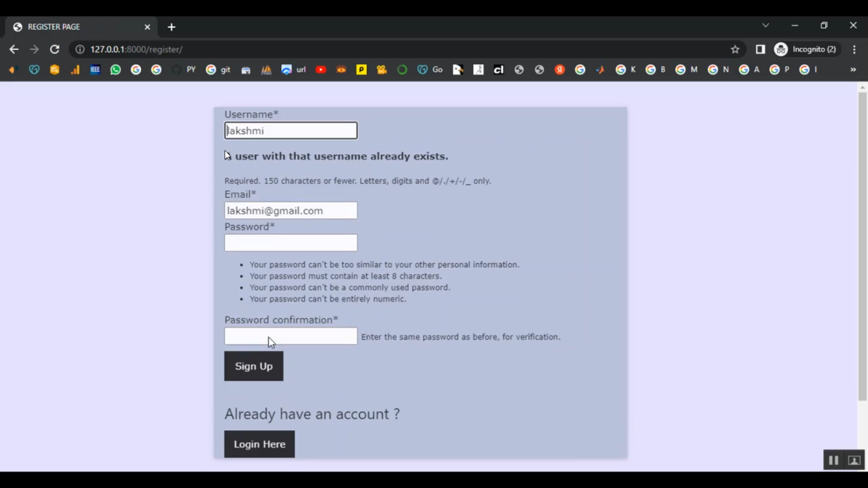Click 'Required. 150 characters or fewer' help text
Screen dimensions: 868x488
[358, 181]
